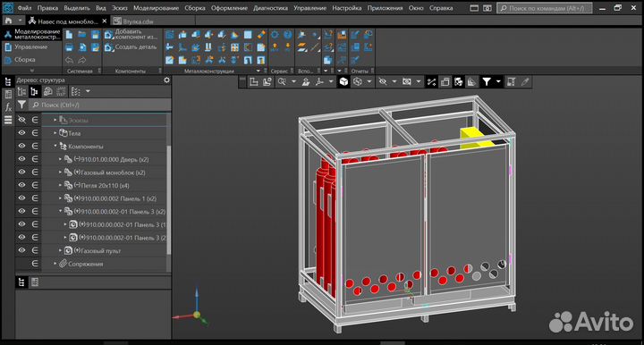
Task: Click Добавить компонент из... button
Action: [131, 35]
